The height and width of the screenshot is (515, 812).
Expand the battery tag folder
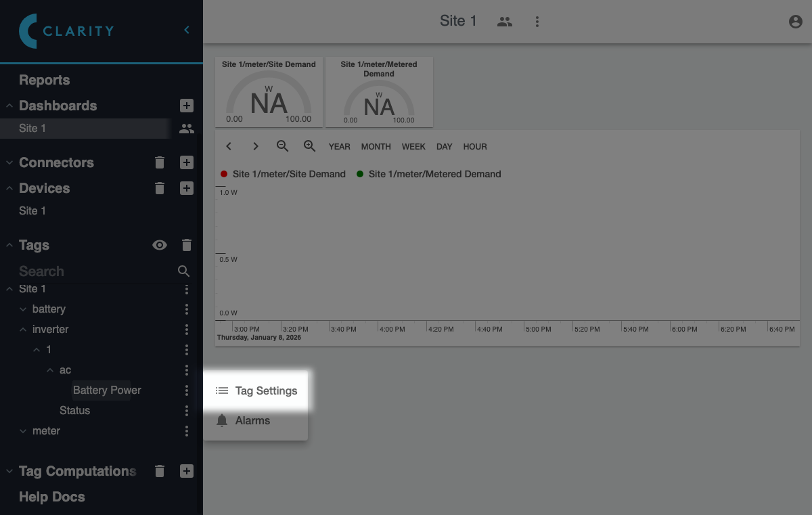24,309
